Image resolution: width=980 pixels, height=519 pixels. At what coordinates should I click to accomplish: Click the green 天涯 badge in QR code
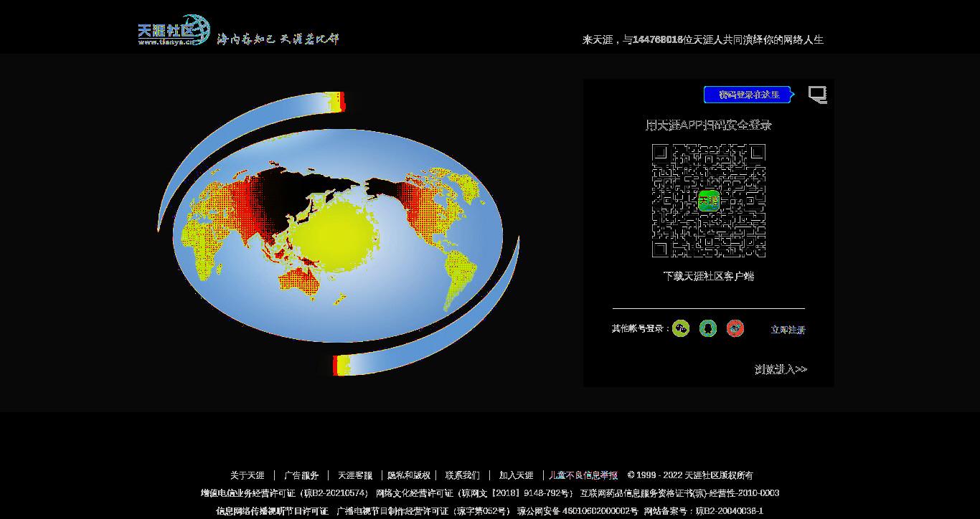click(709, 201)
